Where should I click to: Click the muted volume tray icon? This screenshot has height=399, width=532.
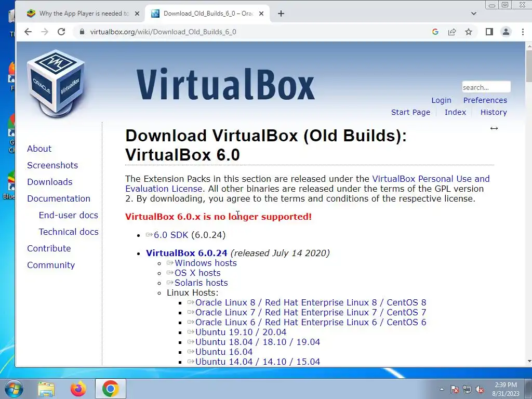(x=480, y=390)
